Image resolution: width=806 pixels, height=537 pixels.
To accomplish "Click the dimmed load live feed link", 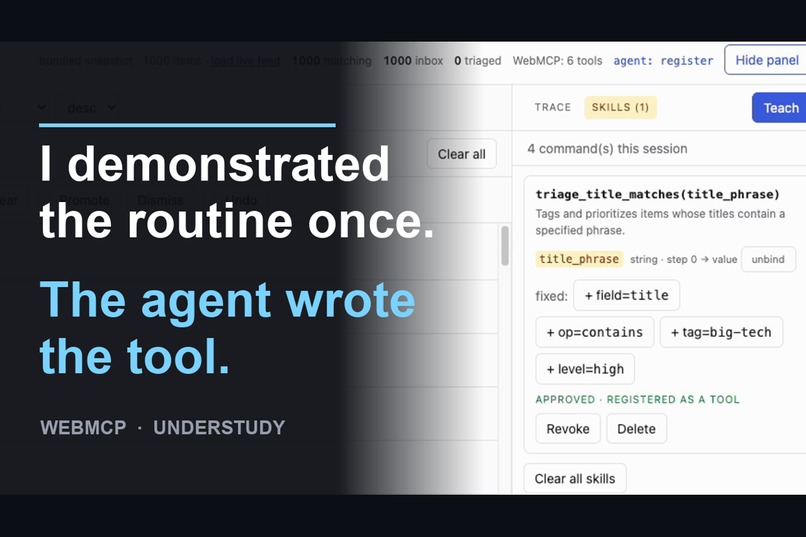I will coord(246,61).
